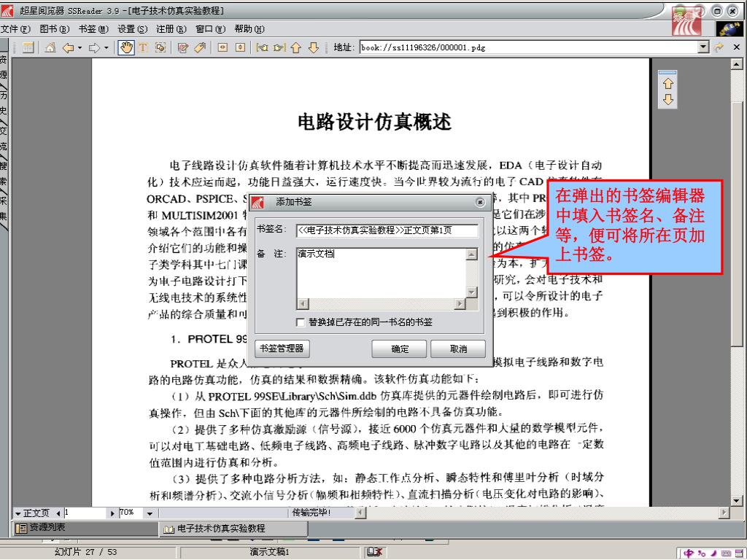Click horizontal scrollbar right arrow
747x560 pixels.
[724, 513]
